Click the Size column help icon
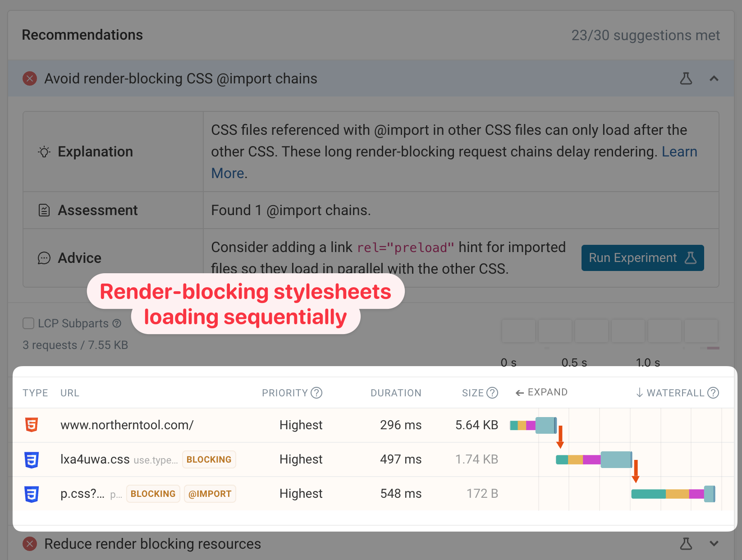The width and height of the screenshot is (742, 560). click(492, 393)
